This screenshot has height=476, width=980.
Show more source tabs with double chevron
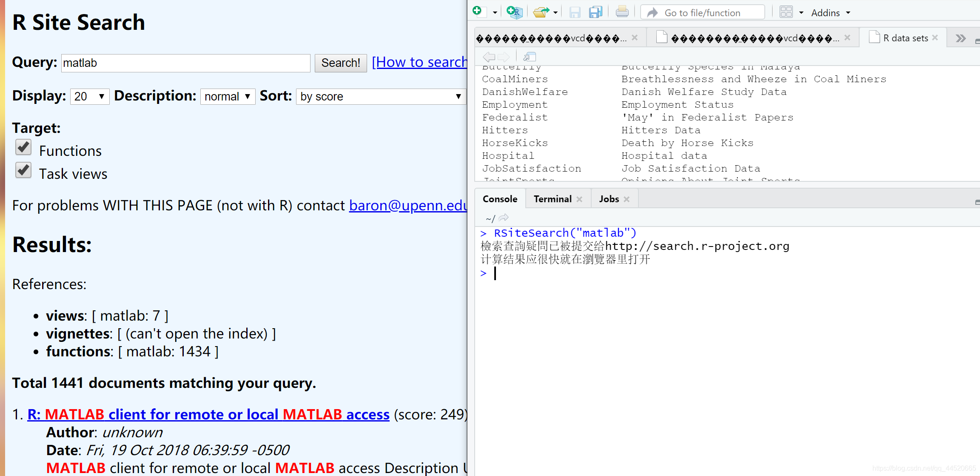(960, 38)
